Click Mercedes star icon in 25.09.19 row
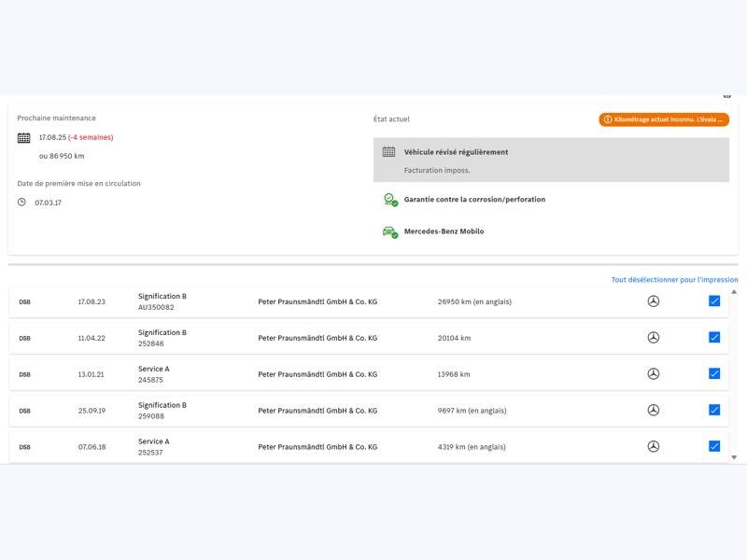The image size is (747, 560). click(654, 411)
